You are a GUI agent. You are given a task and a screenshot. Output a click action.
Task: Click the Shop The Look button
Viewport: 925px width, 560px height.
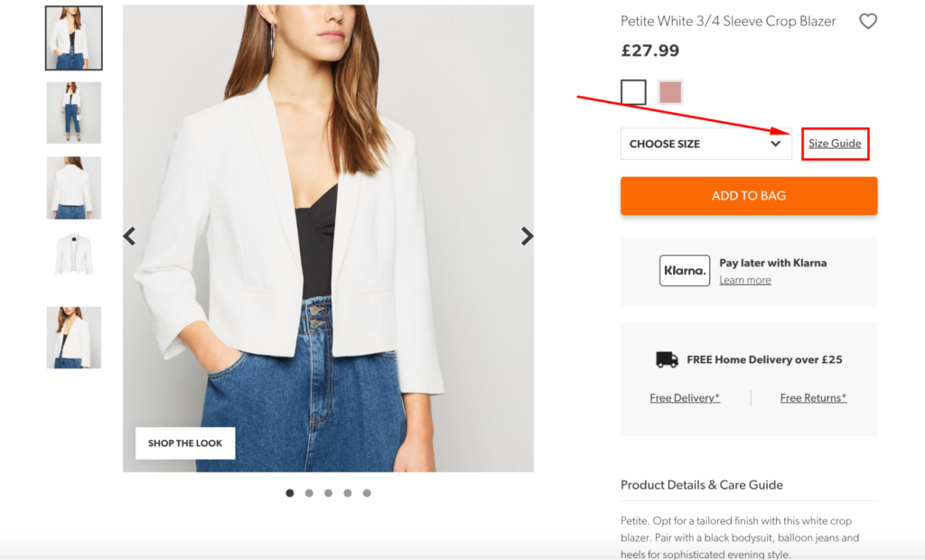[x=185, y=443]
